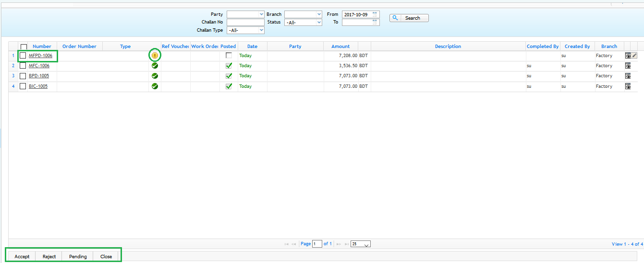Check the row checkbox for BPD-1005
The height and width of the screenshot is (263, 644).
pyautogui.click(x=23, y=76)
